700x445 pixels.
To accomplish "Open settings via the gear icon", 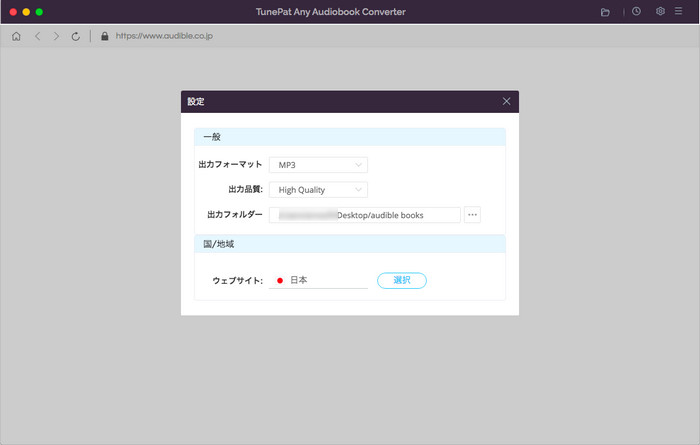I will (x=660, y=12).
